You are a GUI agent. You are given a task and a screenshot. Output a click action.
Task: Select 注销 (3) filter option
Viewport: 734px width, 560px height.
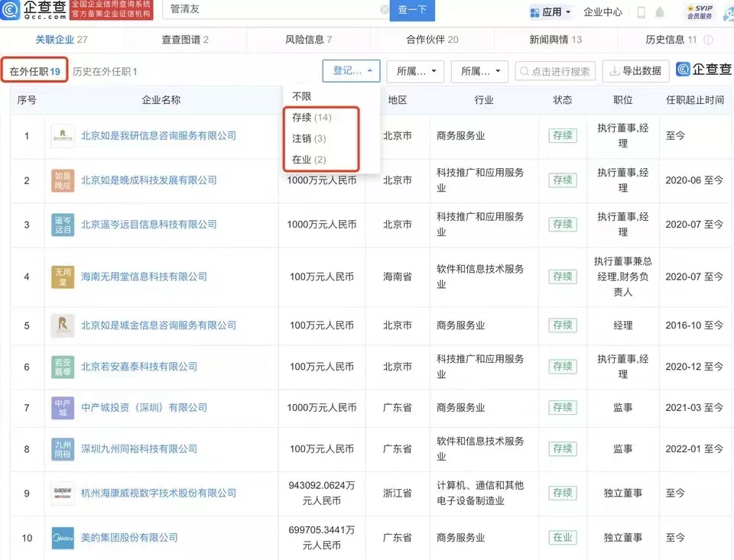(309, 138)
